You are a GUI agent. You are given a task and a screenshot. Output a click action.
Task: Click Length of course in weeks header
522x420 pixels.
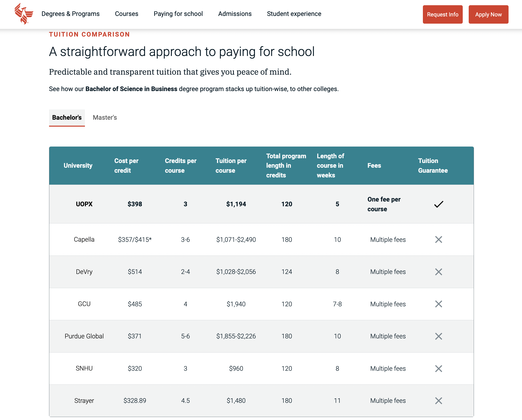(x=330, y=165)
